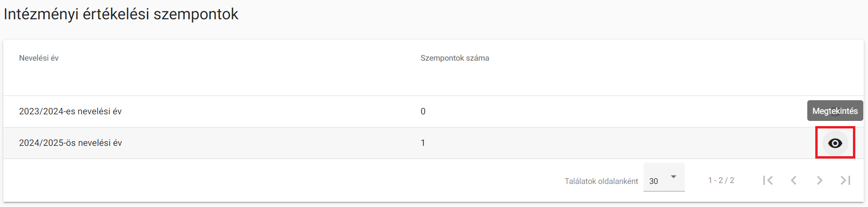Click the Találatok oldalanként label
The height and width of the screenshot is (207, 868).
[601, 181]
